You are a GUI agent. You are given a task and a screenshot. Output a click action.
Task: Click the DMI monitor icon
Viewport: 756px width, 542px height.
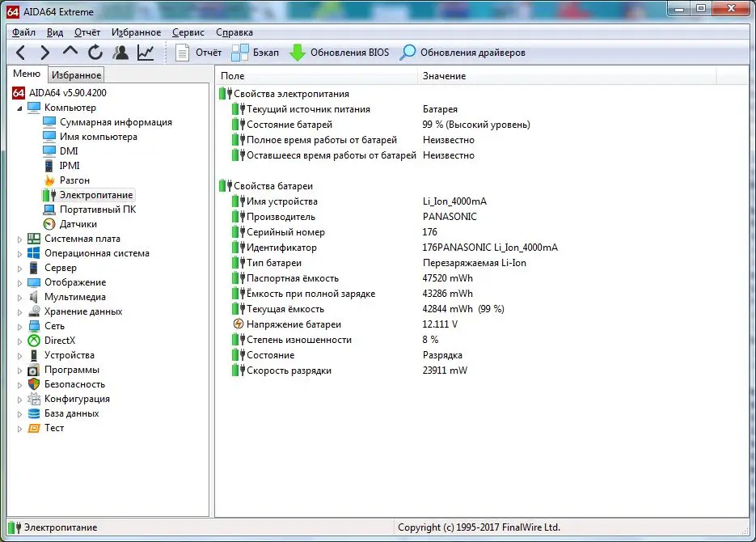pos(49,151)
